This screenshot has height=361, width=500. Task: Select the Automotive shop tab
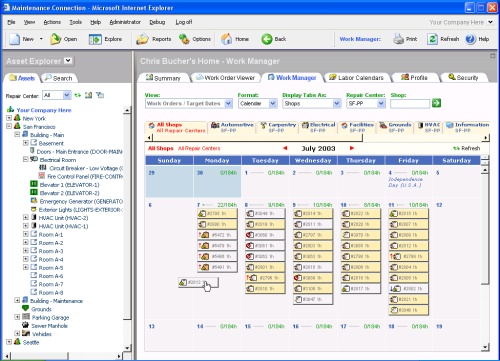(232, 127)
